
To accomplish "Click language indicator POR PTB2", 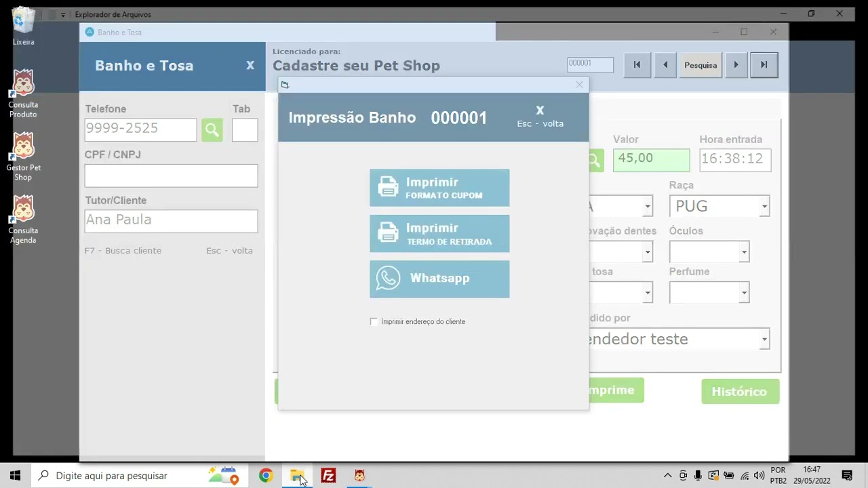I will pos(778,475).
